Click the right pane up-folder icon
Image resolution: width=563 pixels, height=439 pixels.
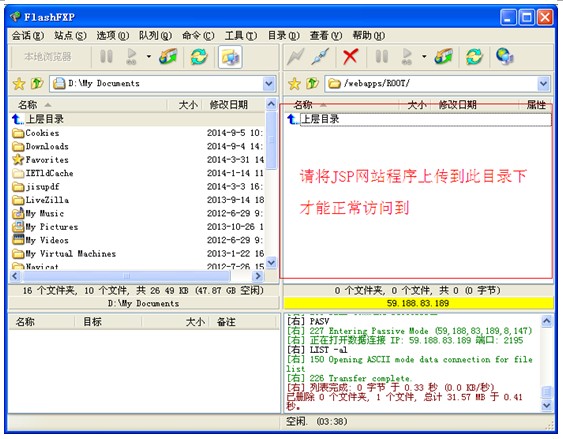tap(312, 83)
